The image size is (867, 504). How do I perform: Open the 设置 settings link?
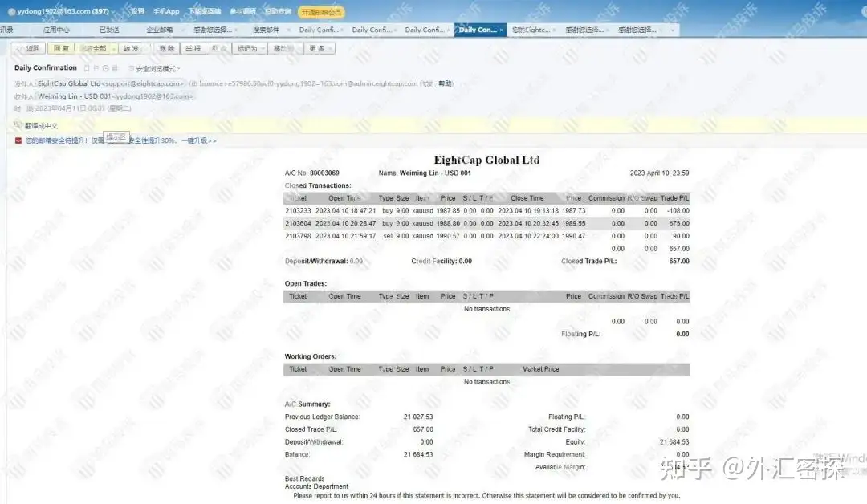click(138, 11)
